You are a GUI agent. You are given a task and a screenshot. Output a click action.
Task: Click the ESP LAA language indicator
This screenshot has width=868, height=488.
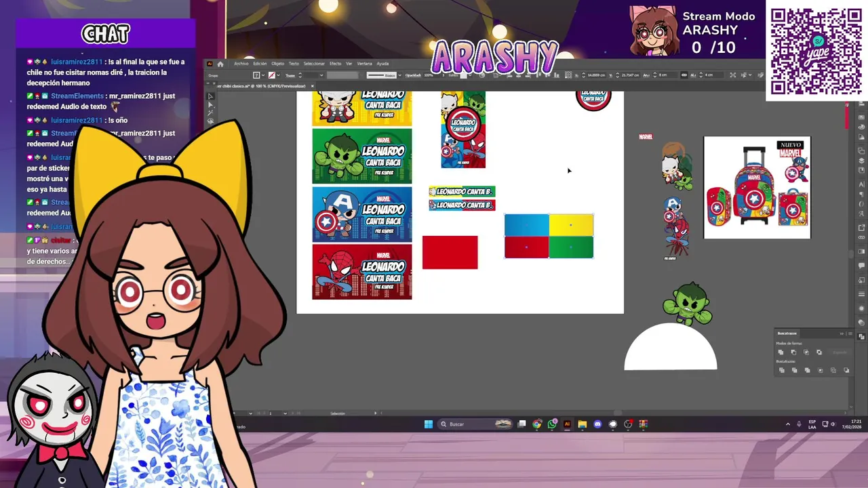812,424
